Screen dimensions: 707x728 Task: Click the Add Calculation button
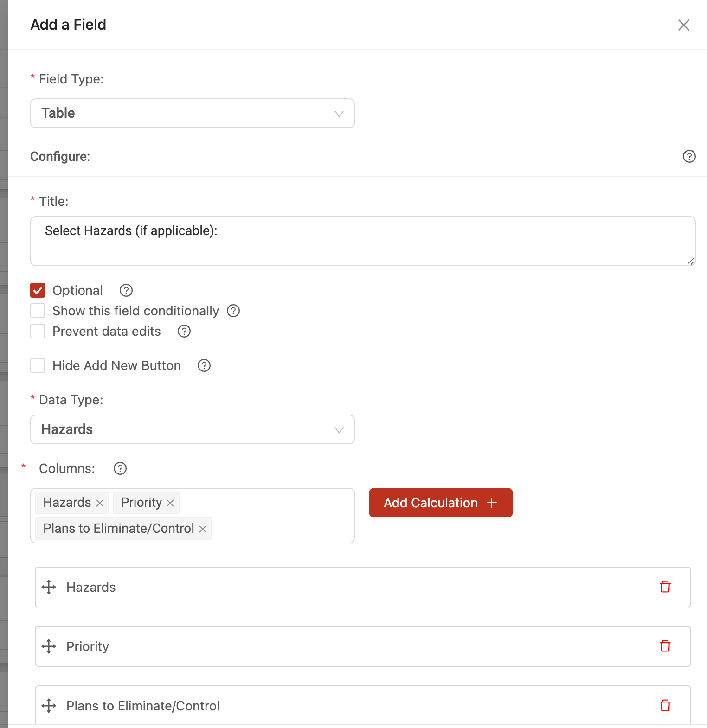tap(441, 503)
